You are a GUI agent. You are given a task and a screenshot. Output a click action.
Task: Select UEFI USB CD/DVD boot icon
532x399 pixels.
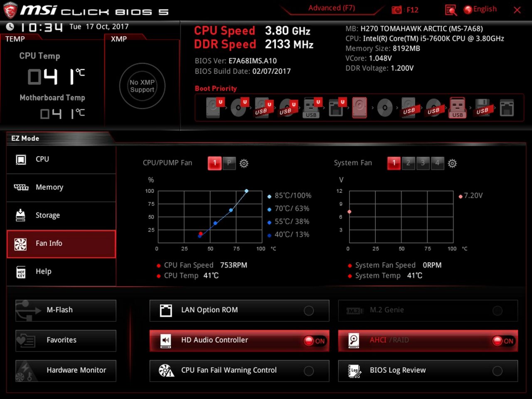point(288,108)
